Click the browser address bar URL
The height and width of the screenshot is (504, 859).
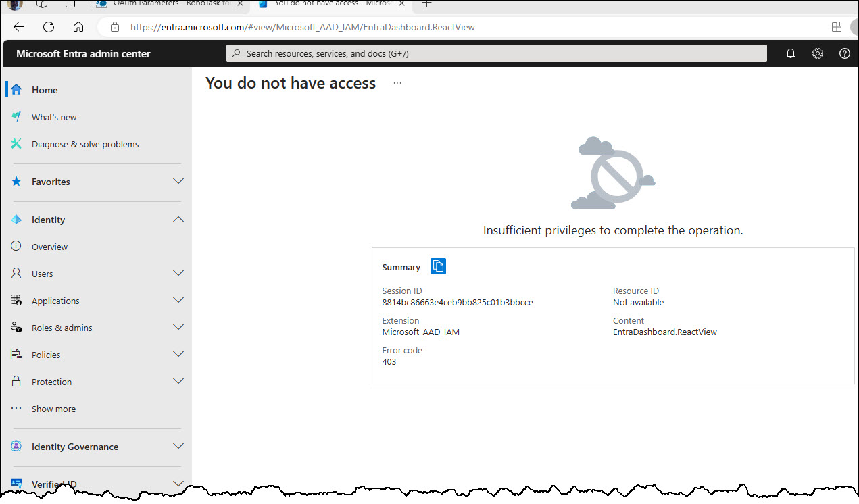[303, 27]
